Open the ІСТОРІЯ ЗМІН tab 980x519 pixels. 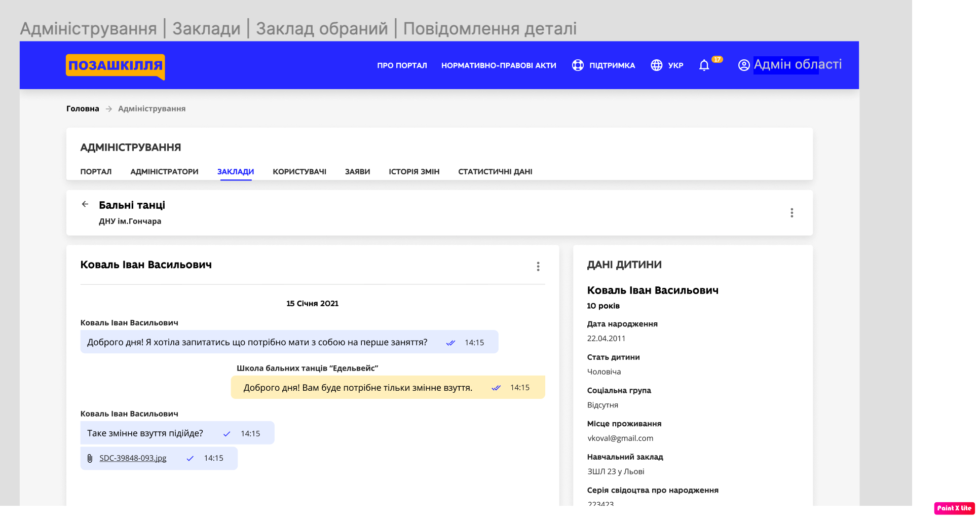click(414, 171)
